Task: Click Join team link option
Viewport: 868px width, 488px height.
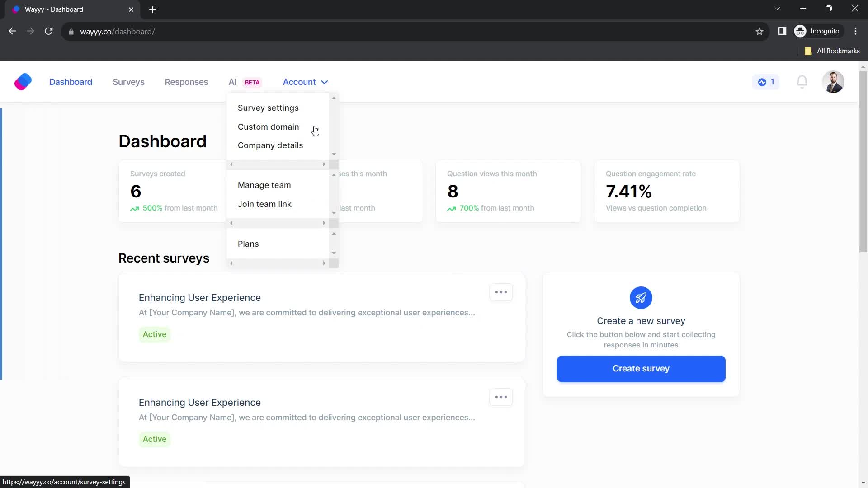Action: pos(264,204)
